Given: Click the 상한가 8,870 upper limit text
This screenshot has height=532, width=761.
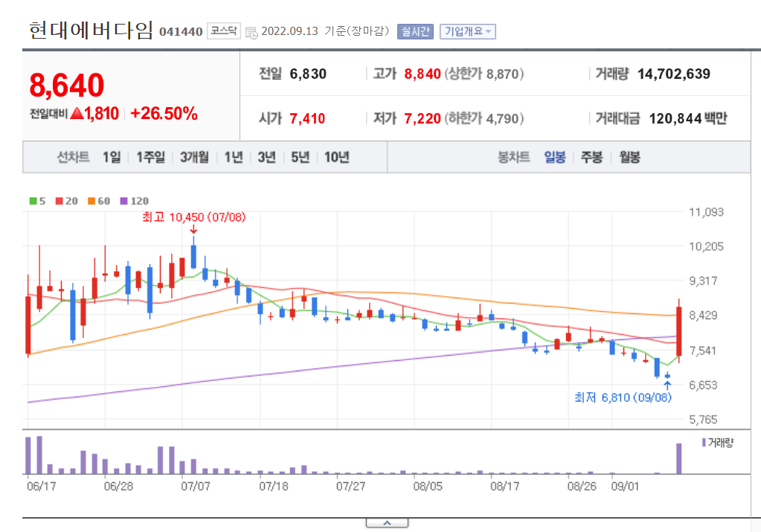Looking at the screenshot, I should [484, 74].
